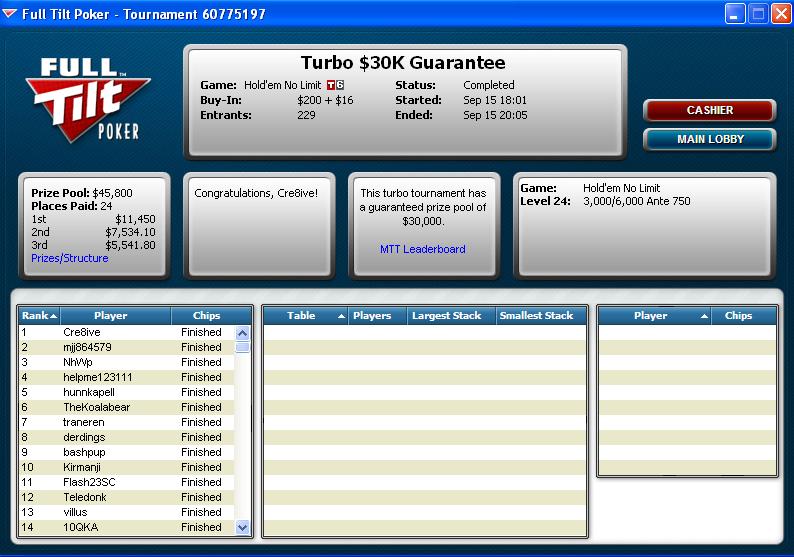The image size is (794, 557).
Task: Select player hunnkapell in the standings
Action: (127, 392)
